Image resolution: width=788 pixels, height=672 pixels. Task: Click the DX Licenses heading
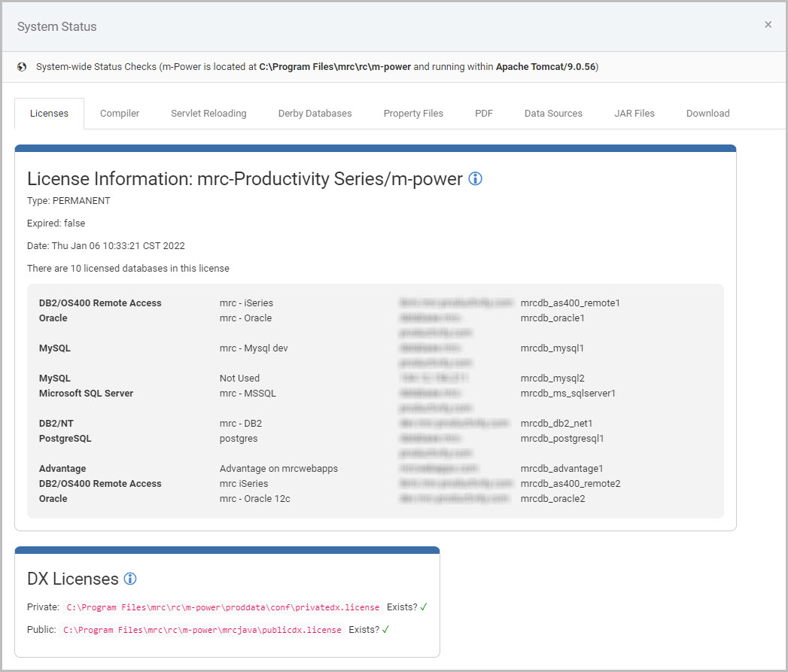point(73,579)
